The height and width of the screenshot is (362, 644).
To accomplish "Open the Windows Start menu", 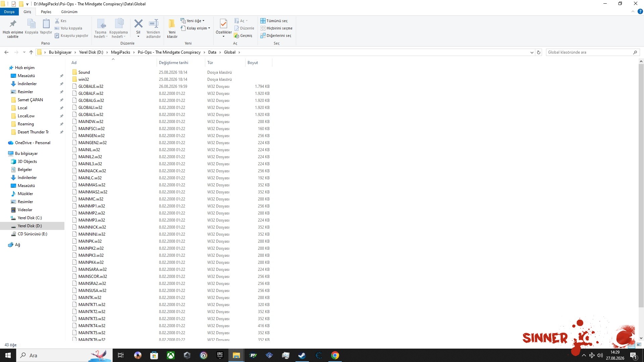I will pyautogui.click(x=8, y=355).
